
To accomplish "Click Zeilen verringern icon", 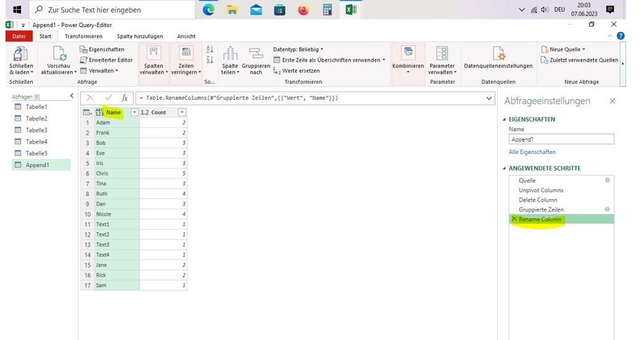I will coord(186,53).
